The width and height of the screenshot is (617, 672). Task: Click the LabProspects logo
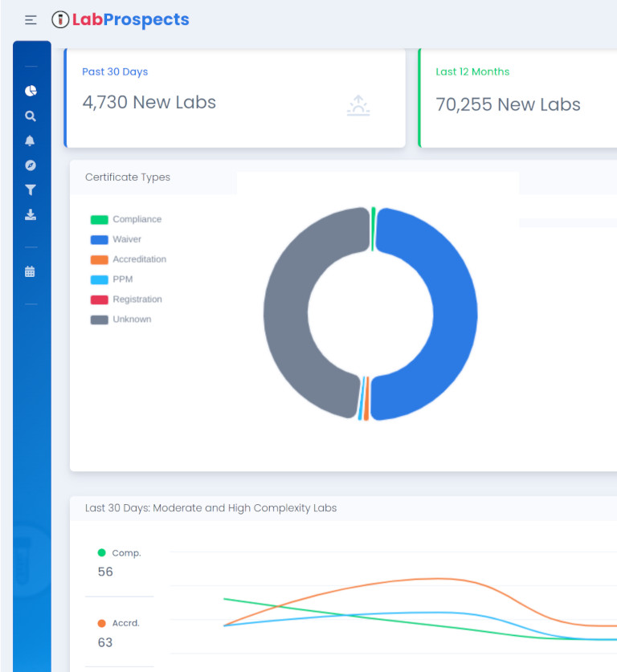point(121,19)
